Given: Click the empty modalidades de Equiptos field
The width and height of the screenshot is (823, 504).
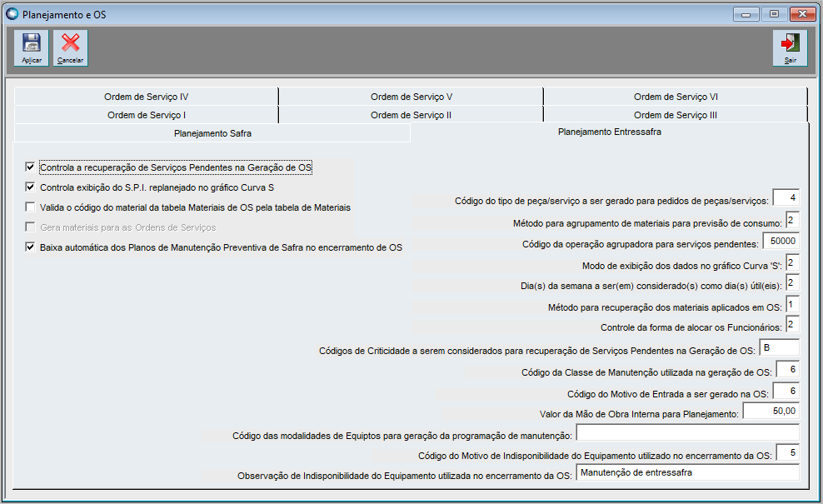Looking at the screenshot, I should 687,432.
